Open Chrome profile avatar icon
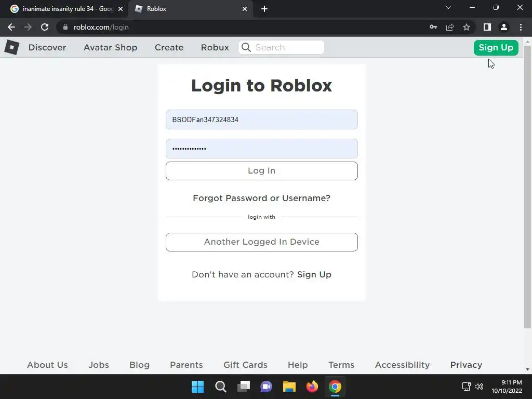The image size is (532, 399). coord(504,27)
